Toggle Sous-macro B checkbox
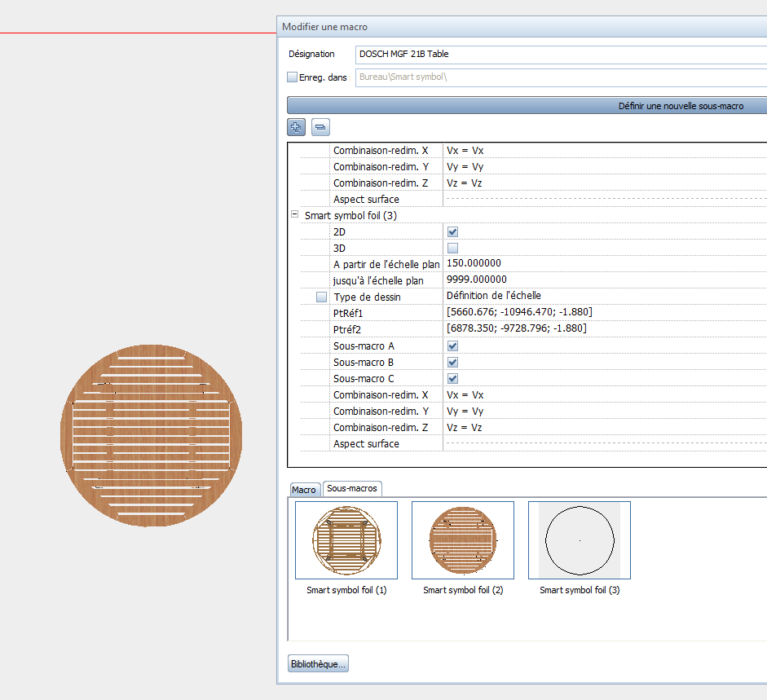This screenshot has height=700, width=767. [452, 363]
